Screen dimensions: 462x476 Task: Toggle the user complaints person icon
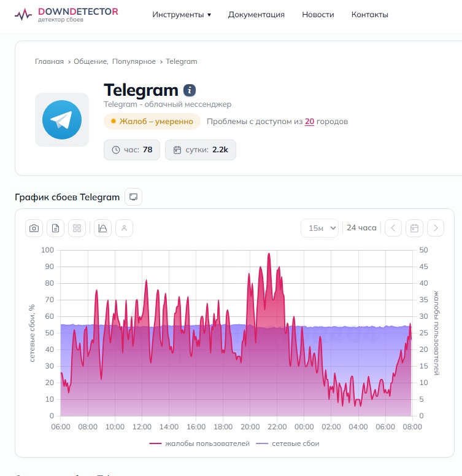pyautogui.click(x=124, y=228)
